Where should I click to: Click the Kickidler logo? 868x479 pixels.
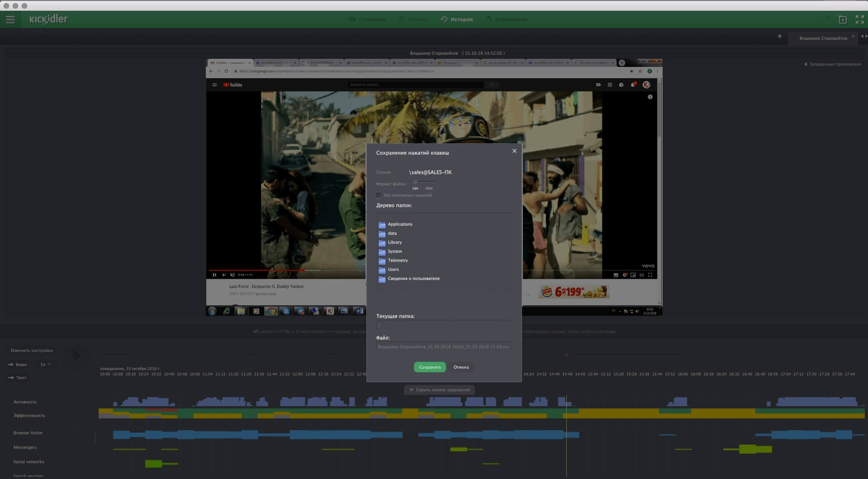tap(48, 19)
